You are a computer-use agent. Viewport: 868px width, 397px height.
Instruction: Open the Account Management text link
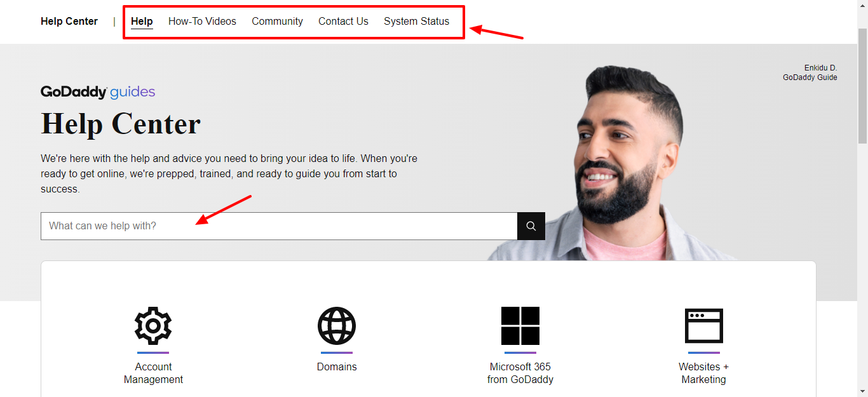point(153,373)
